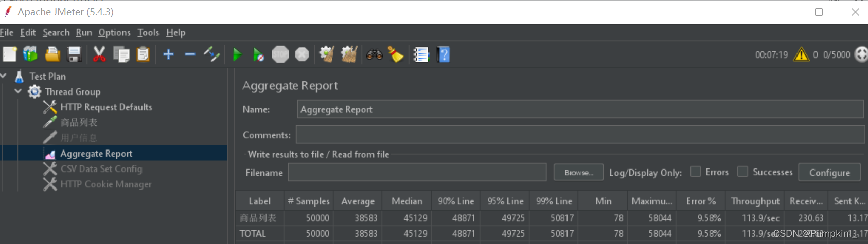Enable the Successes checkbox
Image resolution: width=868 pixels, height=244 pixels.
click(742, 172)
